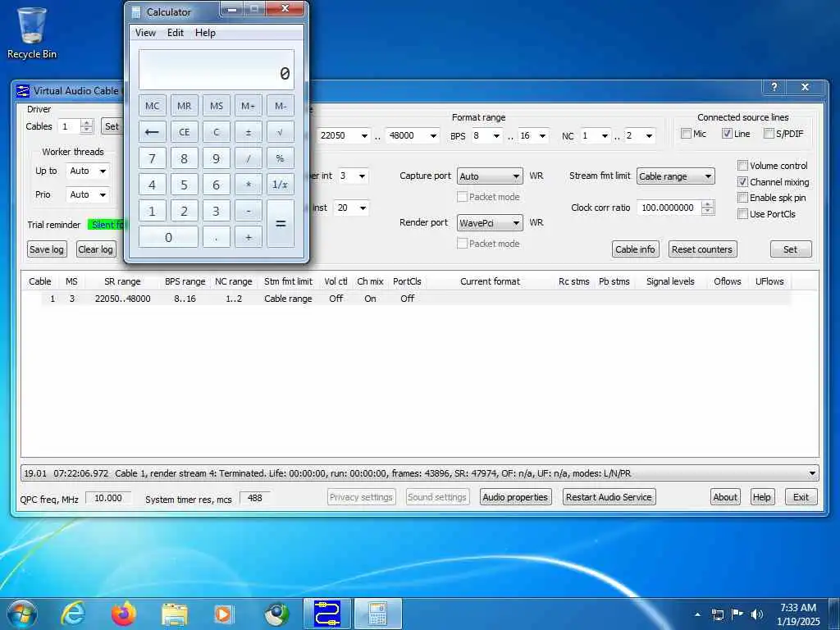The image size is (840, 630).
Task: Enable the Volume control checkbox
Action: coord(742,166)
